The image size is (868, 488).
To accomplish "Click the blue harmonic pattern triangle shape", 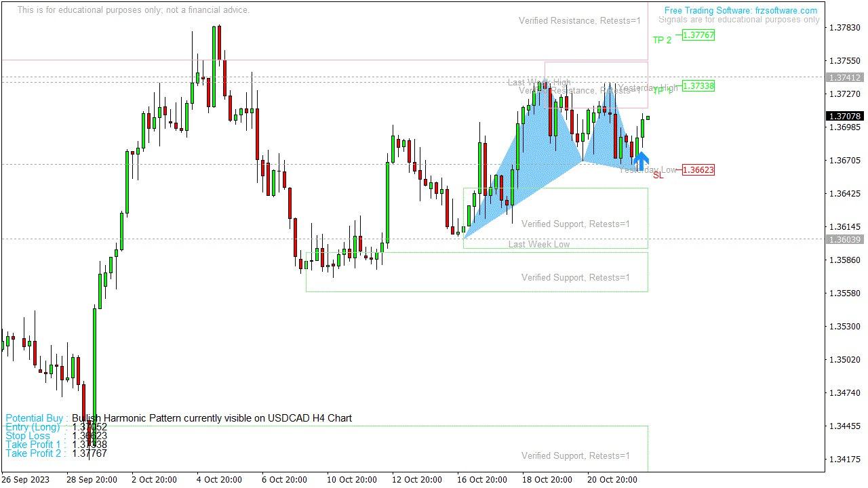I will click(x=536, y=156).
